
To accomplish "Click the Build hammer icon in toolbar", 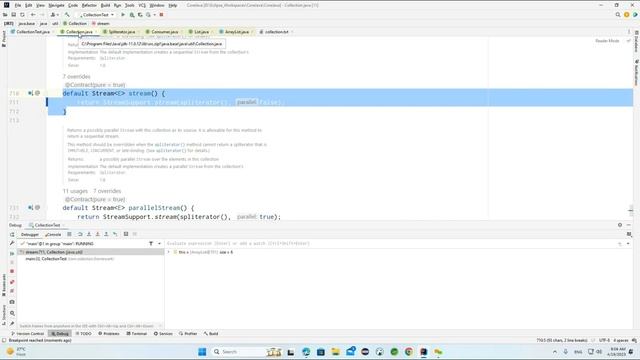I will coord(67,15).
